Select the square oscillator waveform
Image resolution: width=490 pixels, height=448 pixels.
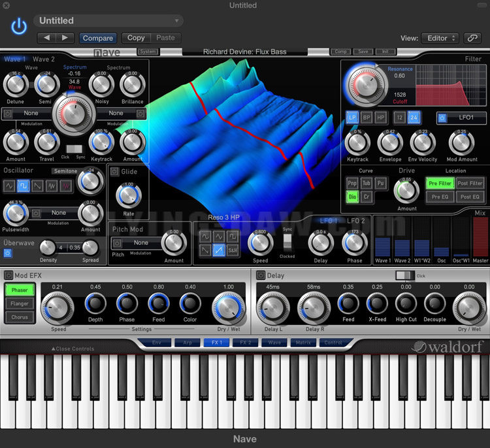click(24, 186)
